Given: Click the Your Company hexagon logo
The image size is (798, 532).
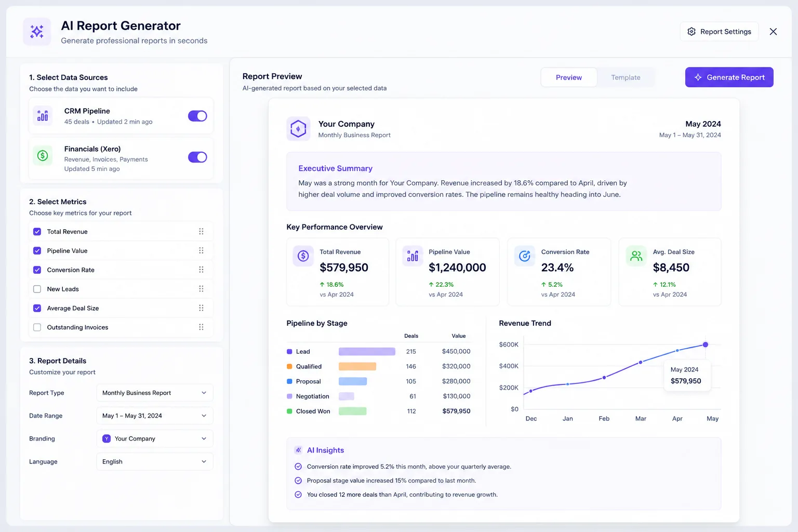Looking at the screenshot, I should click(298, 129).
